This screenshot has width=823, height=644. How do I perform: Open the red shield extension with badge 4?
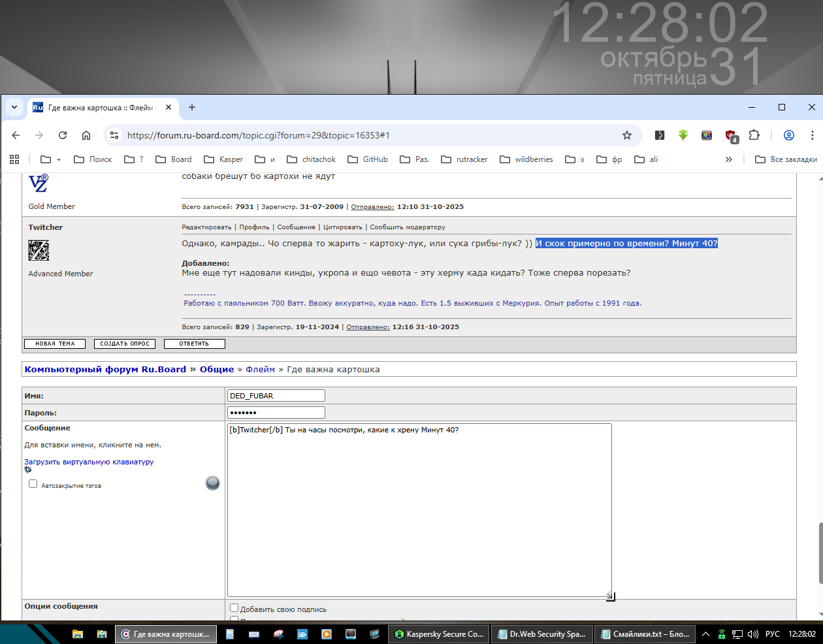pyautogui.click(x=730, y=135)
